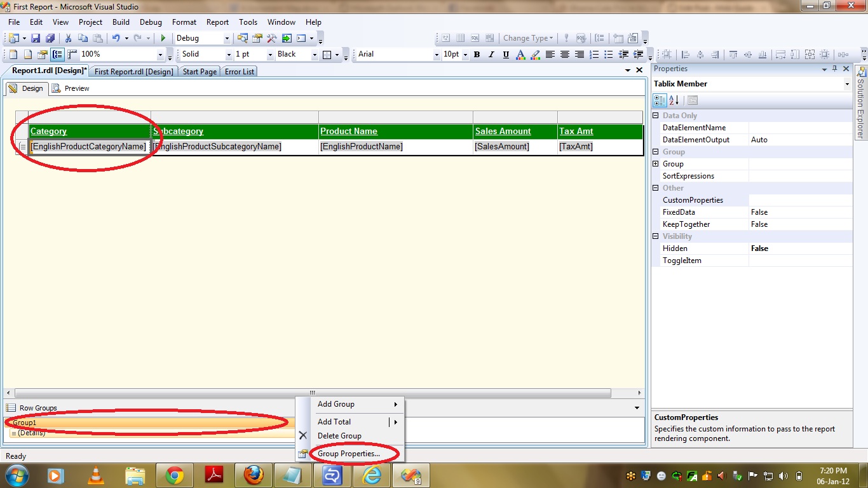
Task: Click the numbered list icon
Action: 593,55
